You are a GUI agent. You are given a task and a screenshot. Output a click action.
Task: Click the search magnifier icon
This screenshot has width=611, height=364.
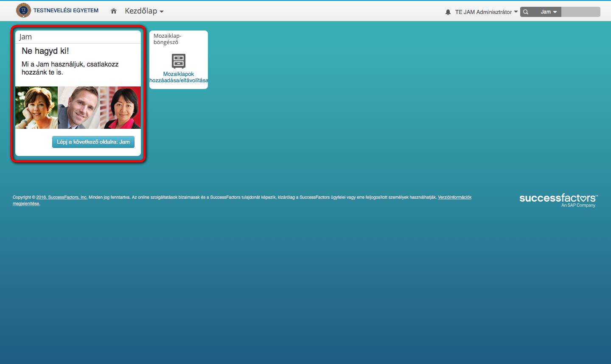coord(526,12)
